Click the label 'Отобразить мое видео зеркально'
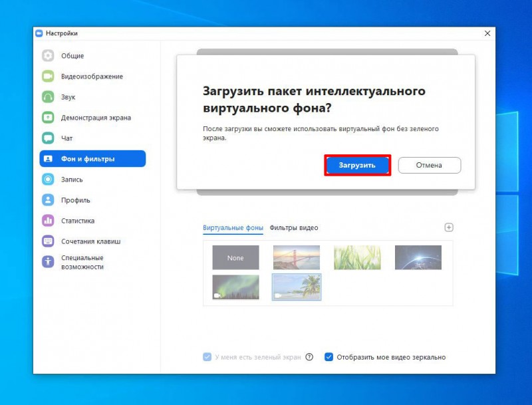 (391, 357)
